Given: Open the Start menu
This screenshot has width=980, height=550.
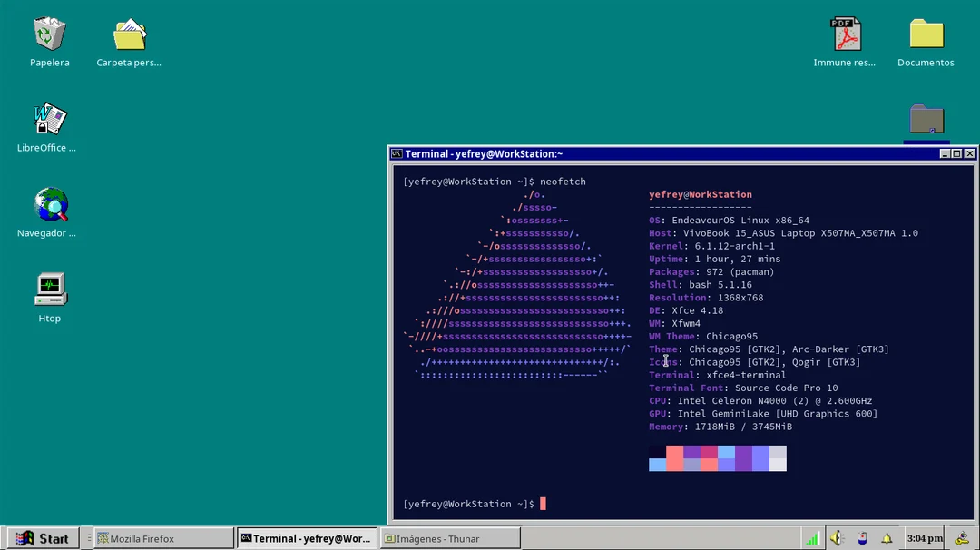Looking at the screenshot, I should click(x=42, y=537).
